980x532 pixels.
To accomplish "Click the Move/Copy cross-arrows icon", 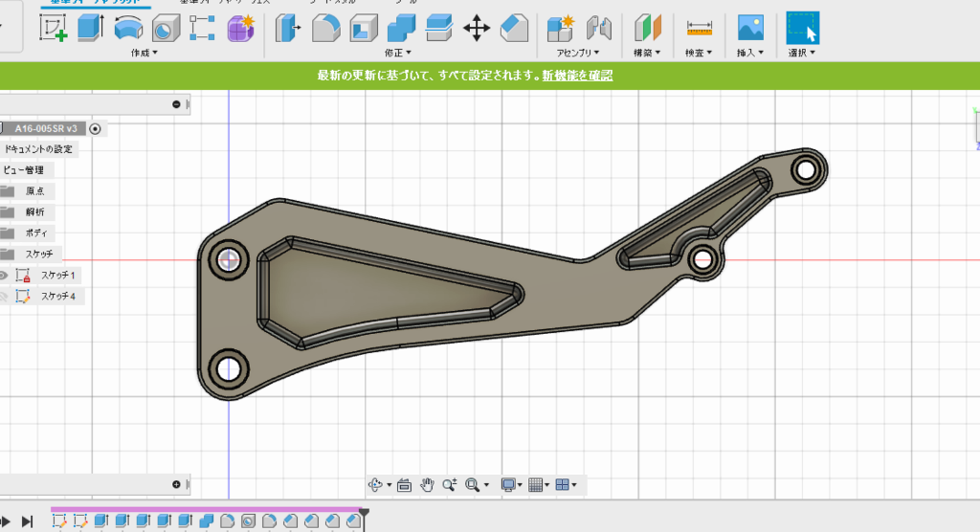I will click(477, 28).
